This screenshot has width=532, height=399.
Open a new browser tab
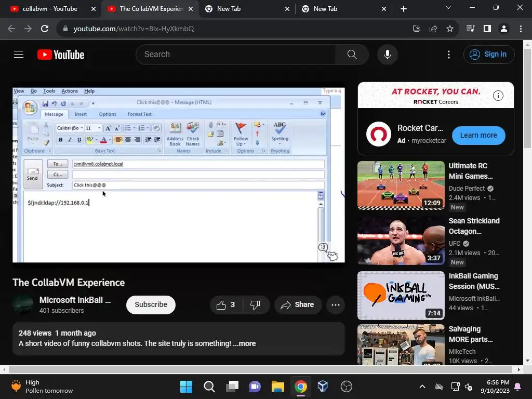tap(403, 9)
